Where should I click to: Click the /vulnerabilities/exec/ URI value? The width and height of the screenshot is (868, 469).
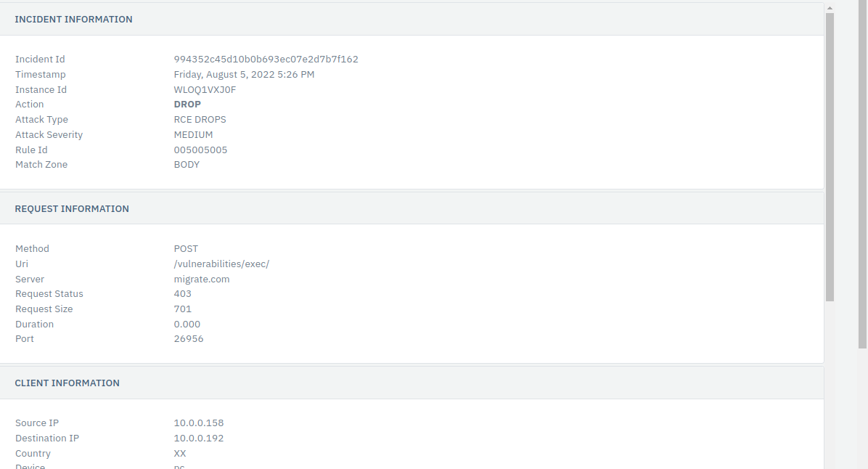coord(221,264)
